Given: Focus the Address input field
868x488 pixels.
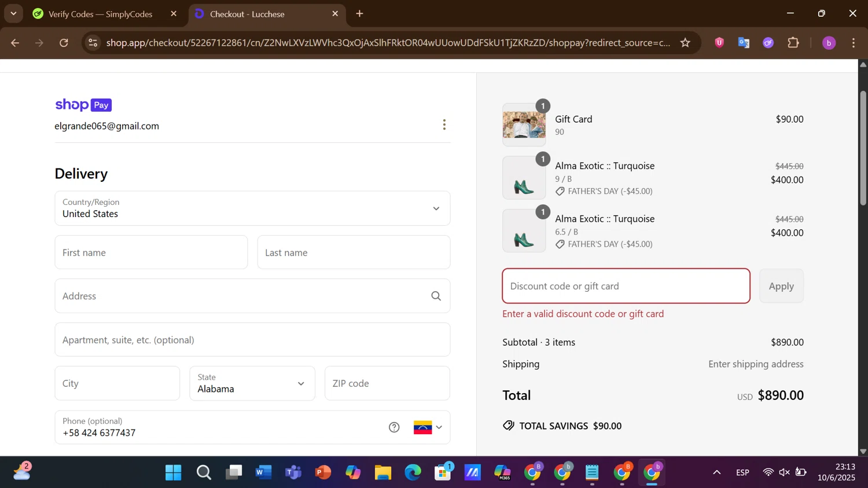Looking at the screenshot, I should [252, 296].
